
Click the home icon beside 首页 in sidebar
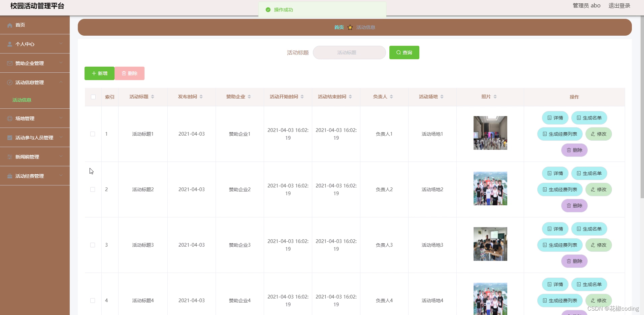tap(9, 25)
